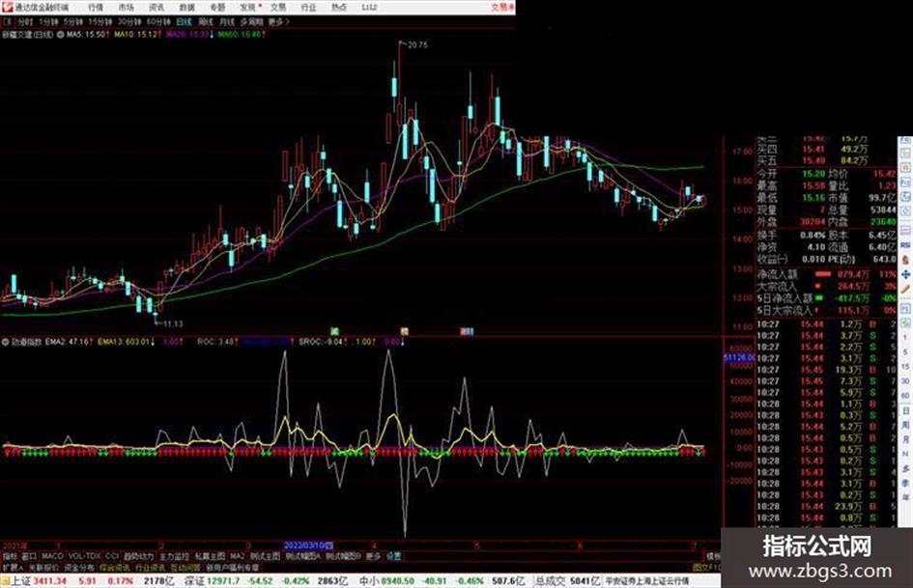This screenshot has width=913, height=588.
Task: Expand the 更多 > period options
Action: click(279, 21)
